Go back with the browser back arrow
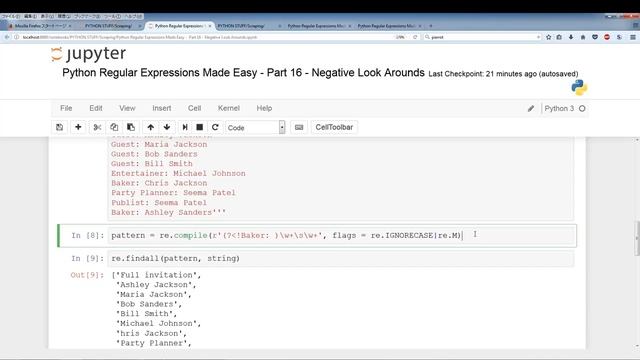 click(7, 37)
